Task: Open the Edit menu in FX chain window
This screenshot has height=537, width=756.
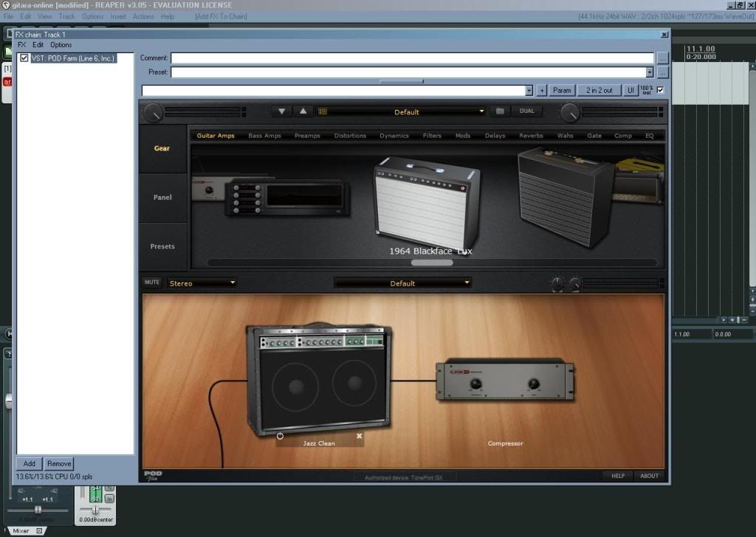Action: 38,45
